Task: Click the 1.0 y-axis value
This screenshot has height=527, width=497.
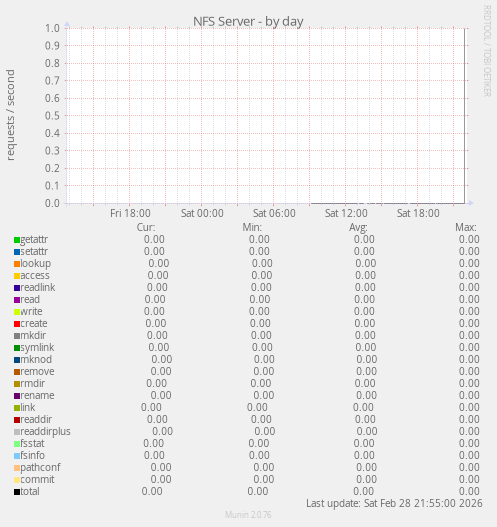Action: click(x=52, y=28)
